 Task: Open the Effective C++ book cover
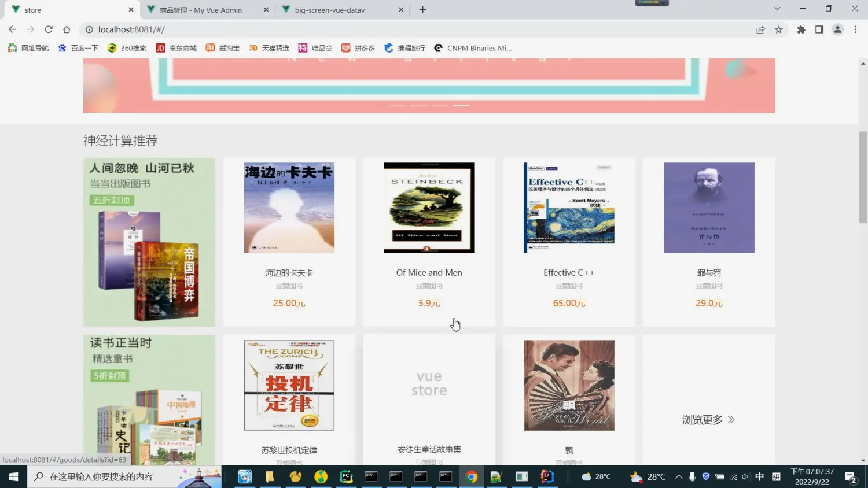569,208
